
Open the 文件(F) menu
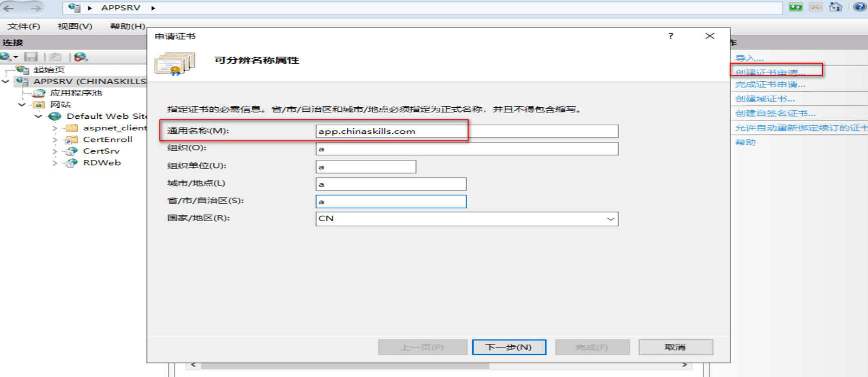(24, 26)
